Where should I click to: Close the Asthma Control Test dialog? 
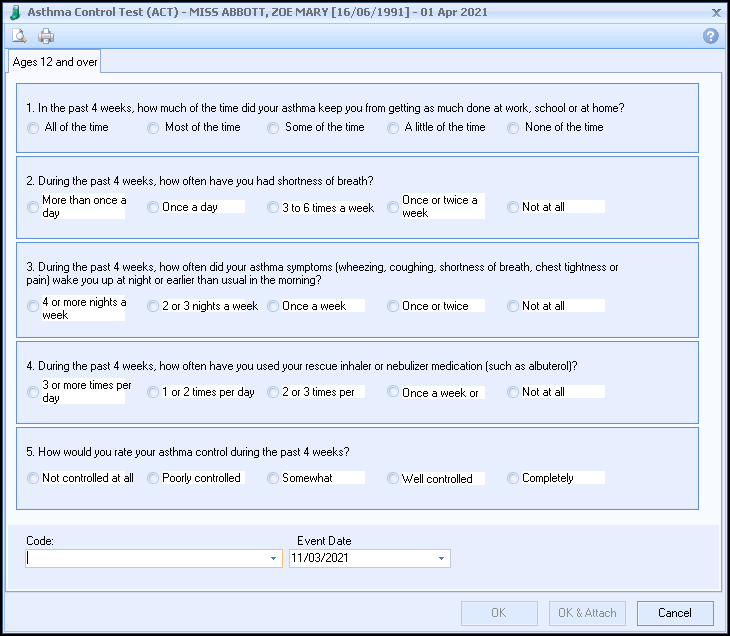pos(716,13)
